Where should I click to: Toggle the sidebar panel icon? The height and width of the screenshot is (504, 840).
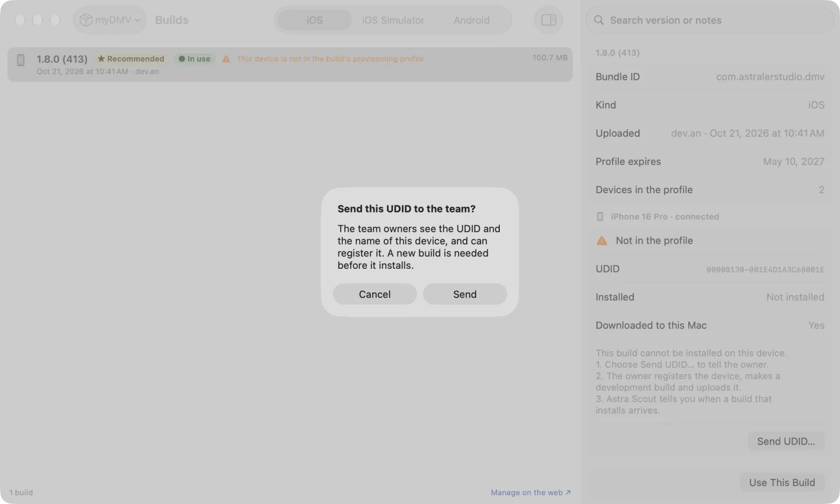coord(549,20)
